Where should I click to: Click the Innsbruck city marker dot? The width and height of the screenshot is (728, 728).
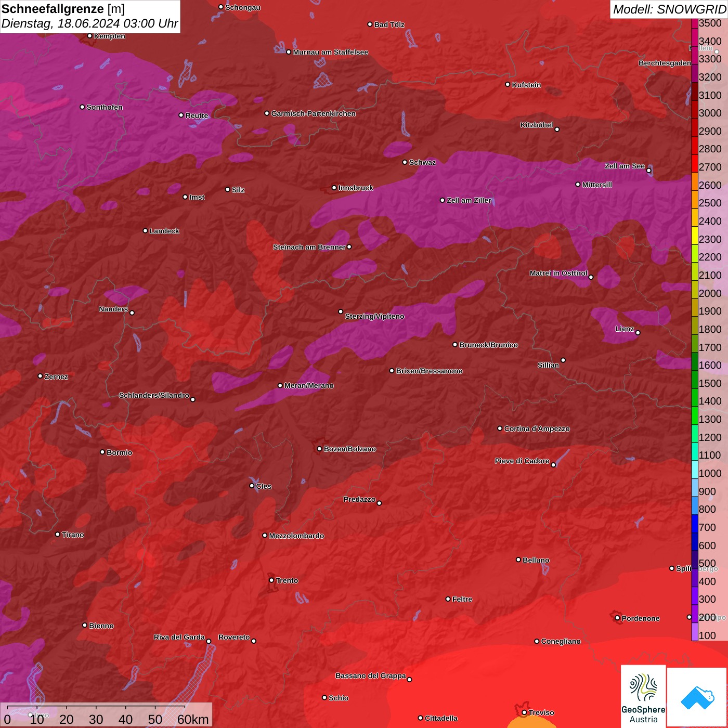point(334,188)
